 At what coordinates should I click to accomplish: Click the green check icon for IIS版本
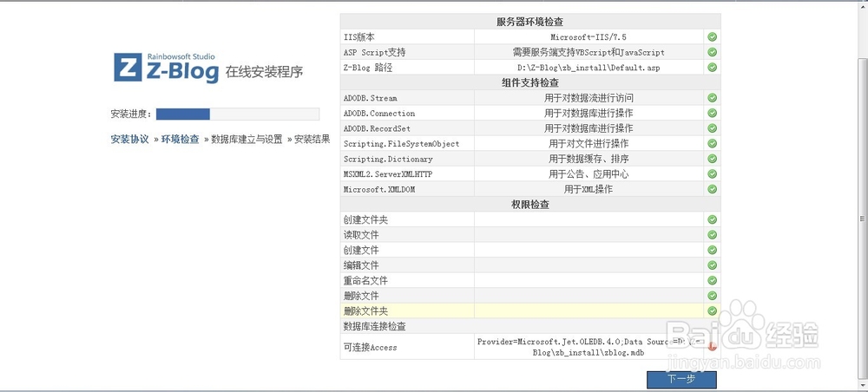pyautogui.click(x=712, y=37)
